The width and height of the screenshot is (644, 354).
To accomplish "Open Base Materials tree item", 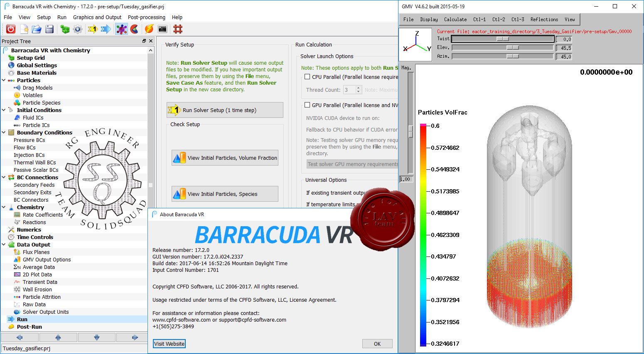I will coord(37,73).
